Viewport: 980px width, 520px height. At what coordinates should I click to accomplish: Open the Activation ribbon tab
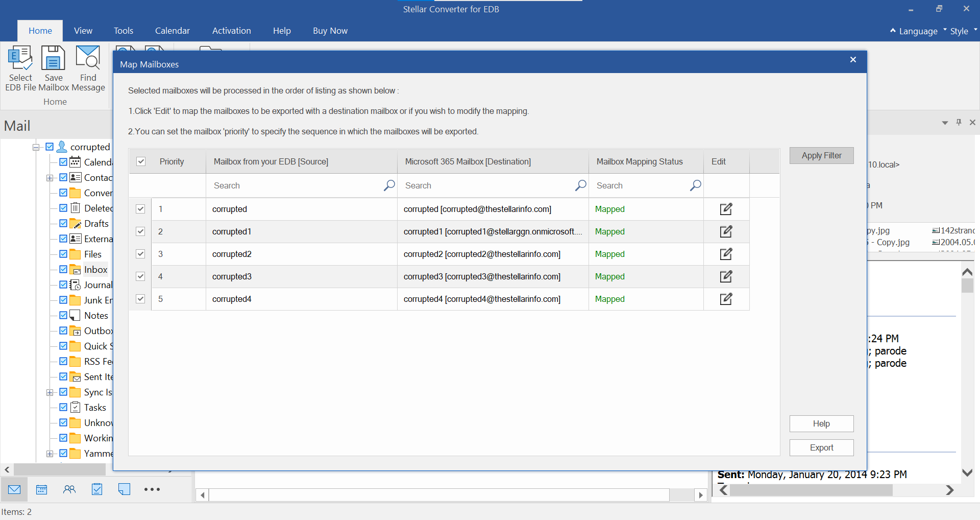(232, 31)
